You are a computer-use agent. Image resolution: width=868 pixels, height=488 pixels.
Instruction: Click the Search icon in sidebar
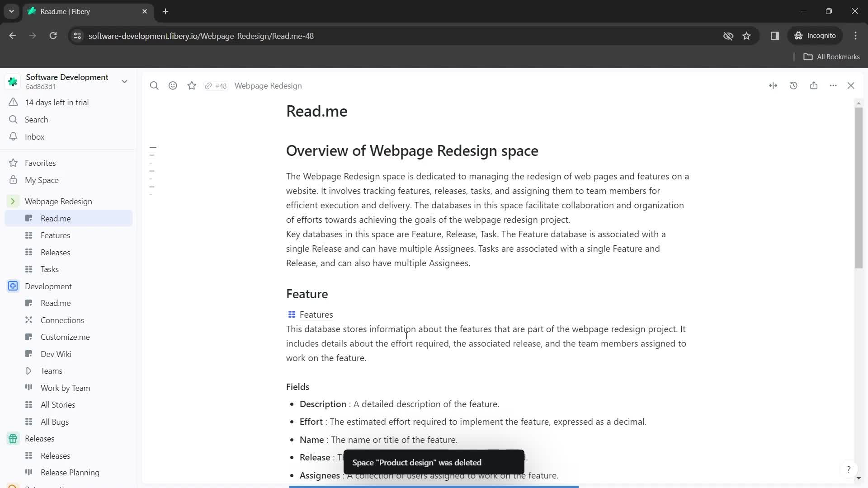coord(13,119)
